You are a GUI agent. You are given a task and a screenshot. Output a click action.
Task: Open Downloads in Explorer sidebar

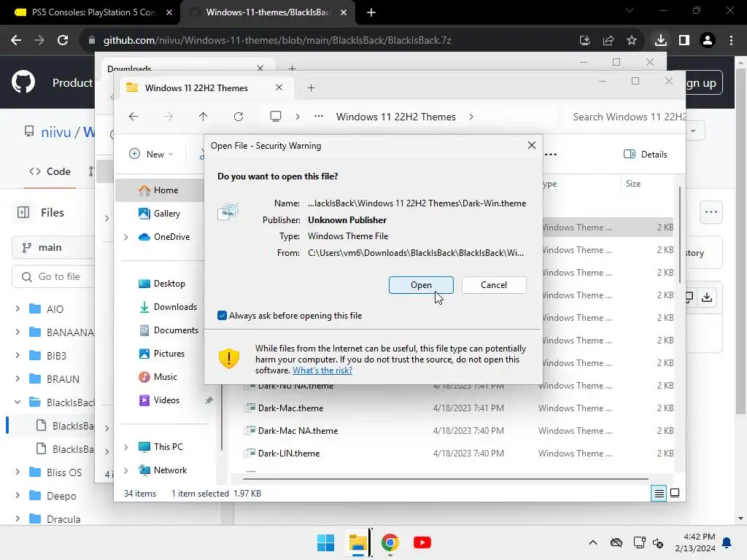coord(167,307)
